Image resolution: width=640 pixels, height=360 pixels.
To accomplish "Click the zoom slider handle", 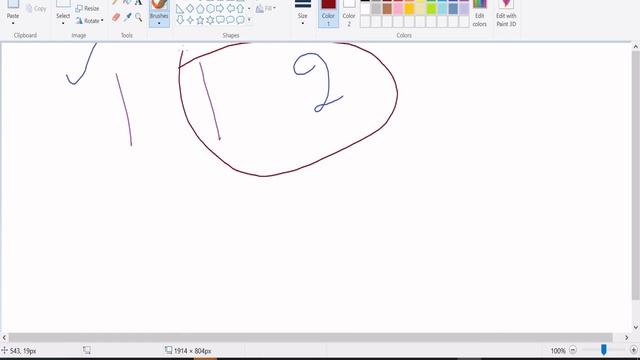I will click(604, 350).
